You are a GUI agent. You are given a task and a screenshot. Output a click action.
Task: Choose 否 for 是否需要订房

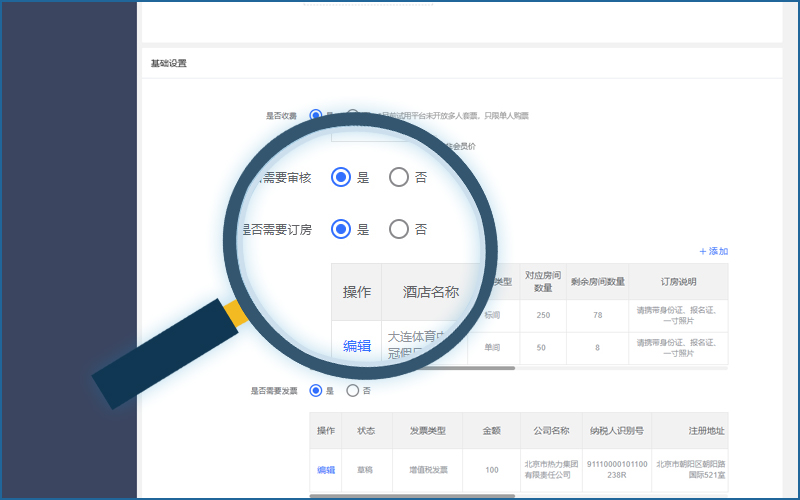coord(399,229)
